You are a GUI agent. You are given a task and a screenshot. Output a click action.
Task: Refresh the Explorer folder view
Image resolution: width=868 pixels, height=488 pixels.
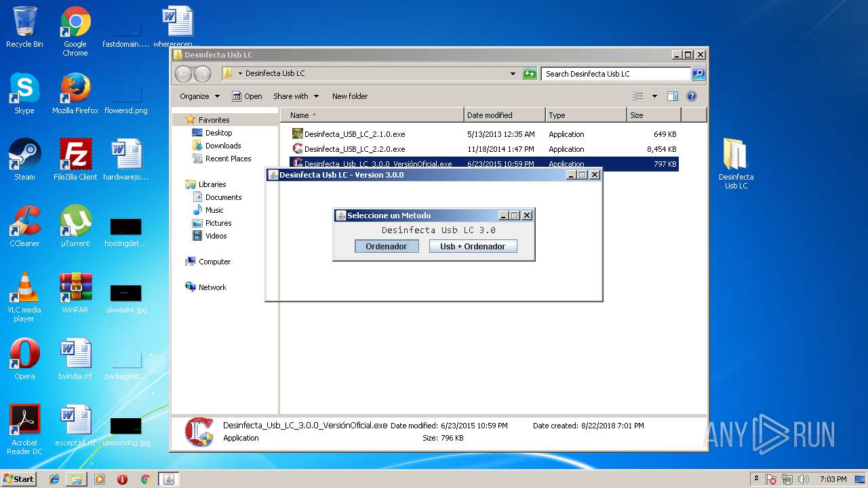pos(530,74)
